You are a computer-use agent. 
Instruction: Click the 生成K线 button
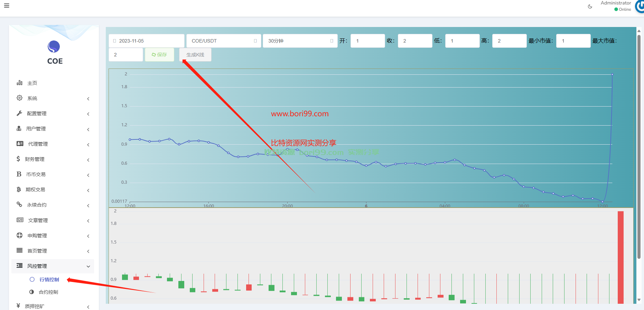pyautogui.click(x=195, y=55)
